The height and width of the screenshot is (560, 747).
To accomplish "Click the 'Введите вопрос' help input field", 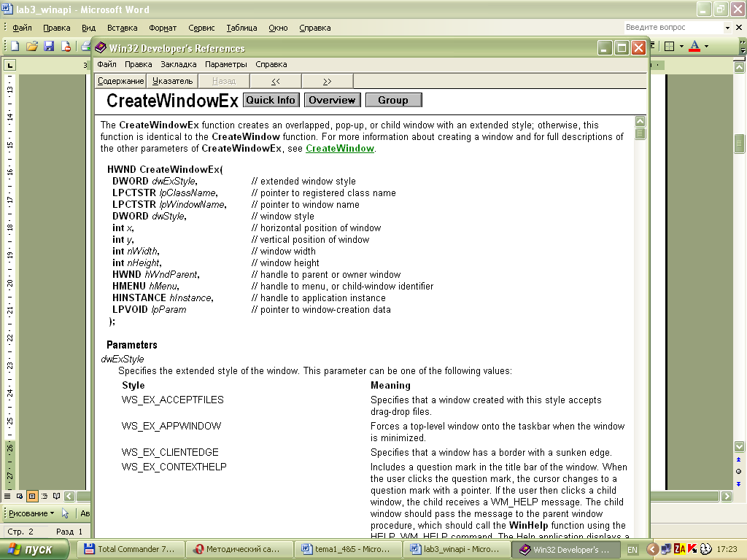I will click(673, 27).
